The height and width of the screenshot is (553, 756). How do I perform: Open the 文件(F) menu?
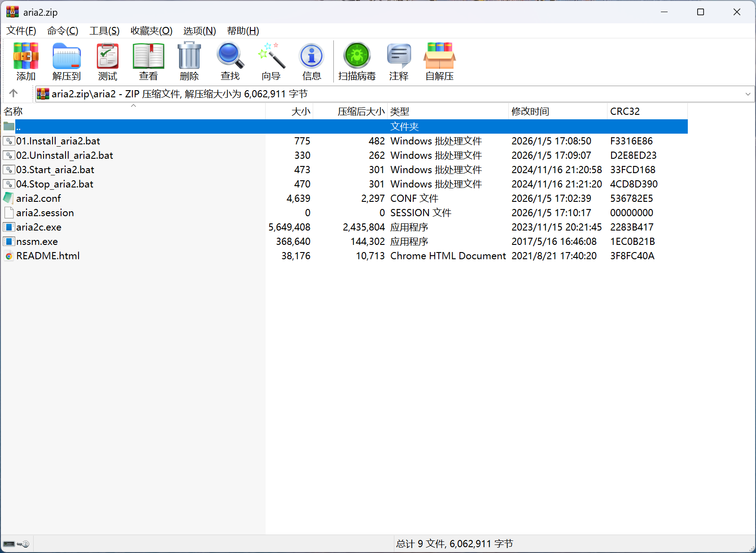21,31
